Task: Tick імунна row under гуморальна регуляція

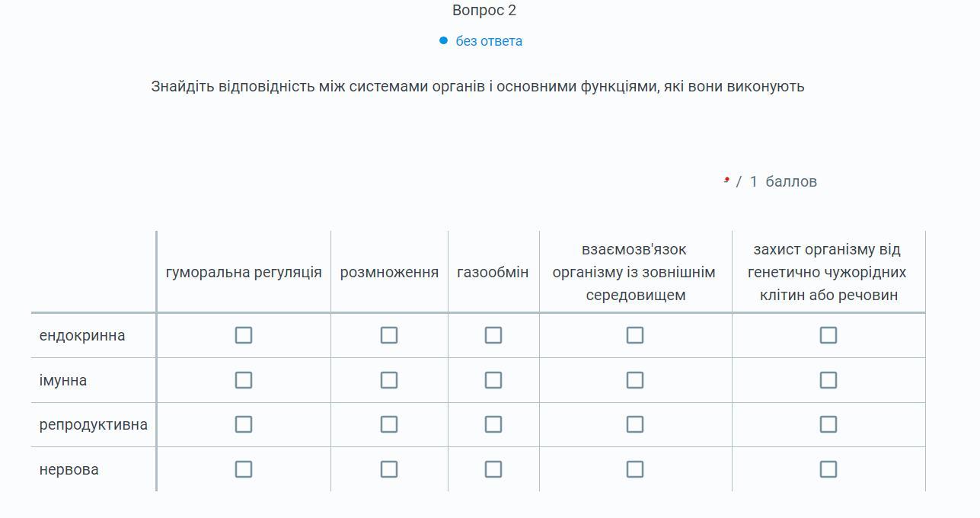Action: pyautogui.click(x=244, y=380)
